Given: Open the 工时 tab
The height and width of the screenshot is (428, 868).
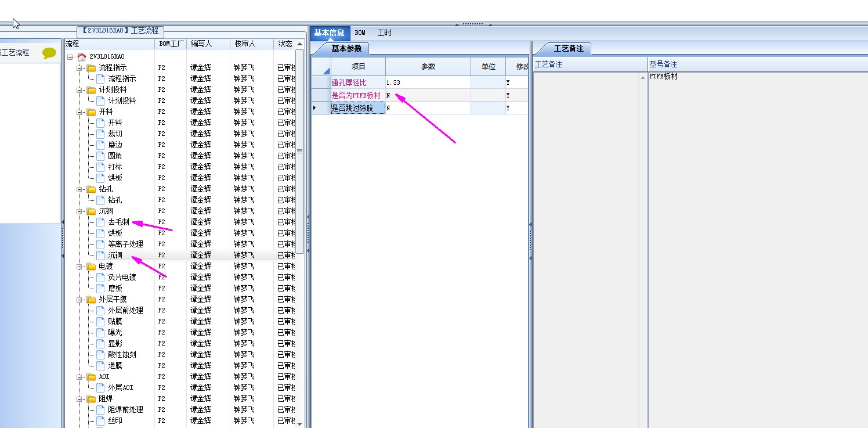Looking at the screenshot, I should pos(384,33).
